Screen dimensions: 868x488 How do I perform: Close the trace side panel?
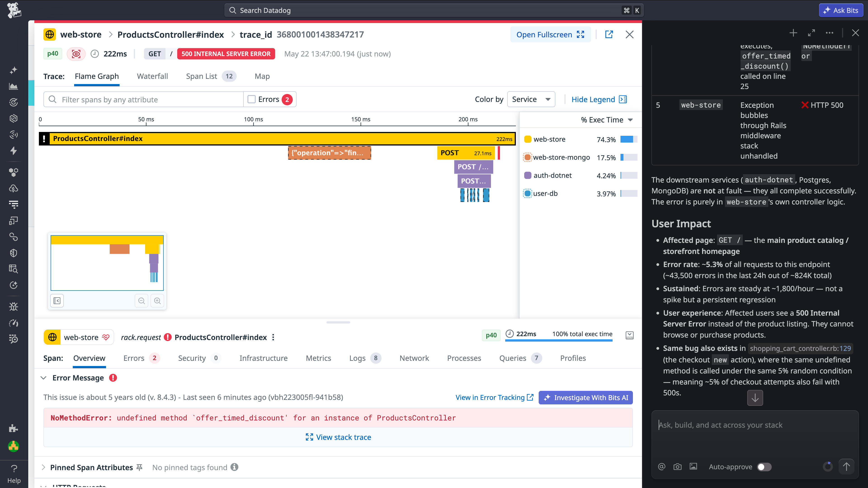[630, 34]
